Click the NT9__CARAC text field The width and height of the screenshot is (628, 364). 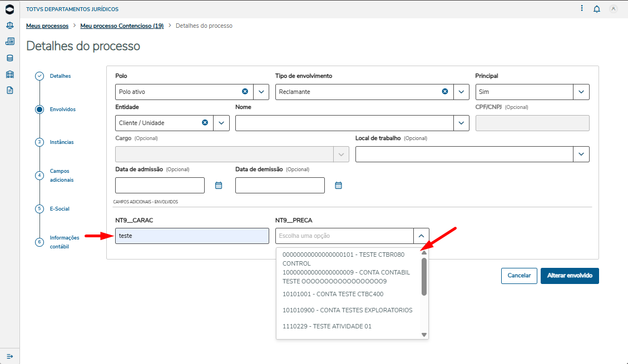(x=192, y=236)
